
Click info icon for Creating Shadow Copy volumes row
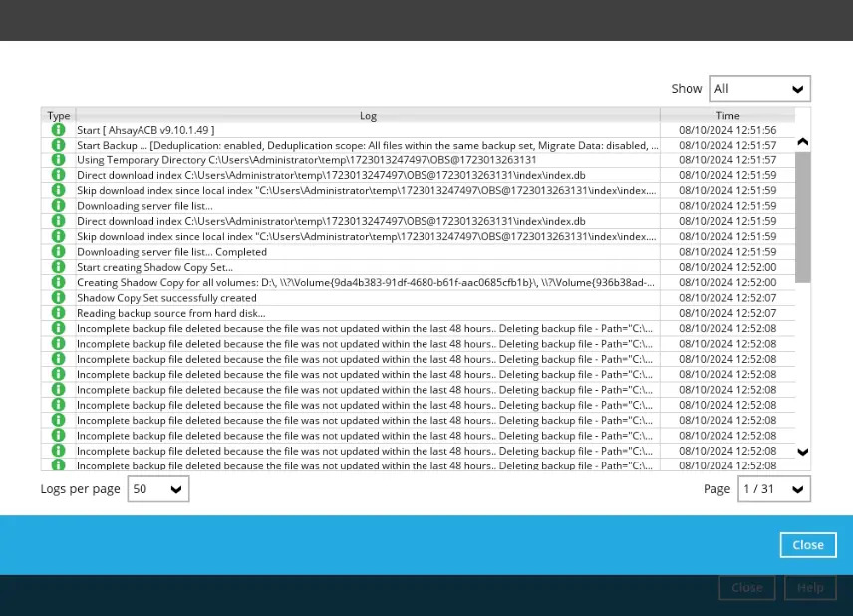[58, 283]
